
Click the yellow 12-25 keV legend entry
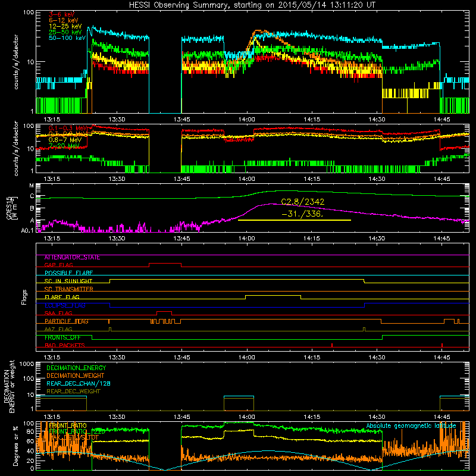coord(65,26)
